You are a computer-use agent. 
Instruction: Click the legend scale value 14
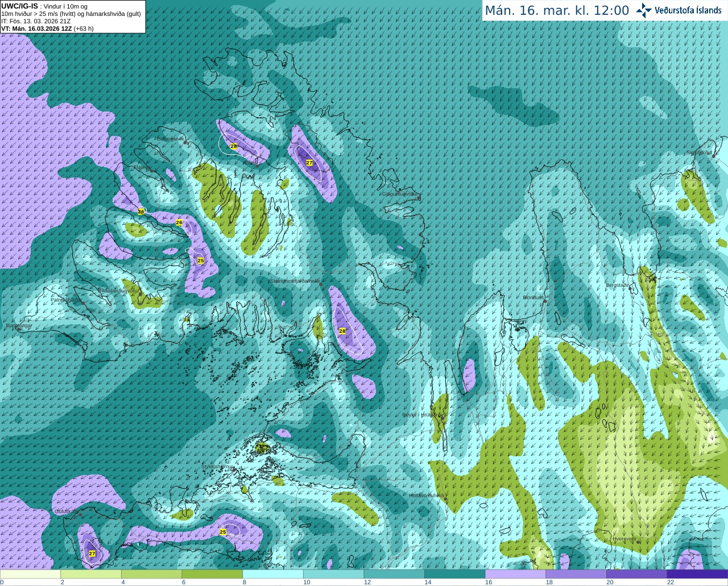point(428,582)
